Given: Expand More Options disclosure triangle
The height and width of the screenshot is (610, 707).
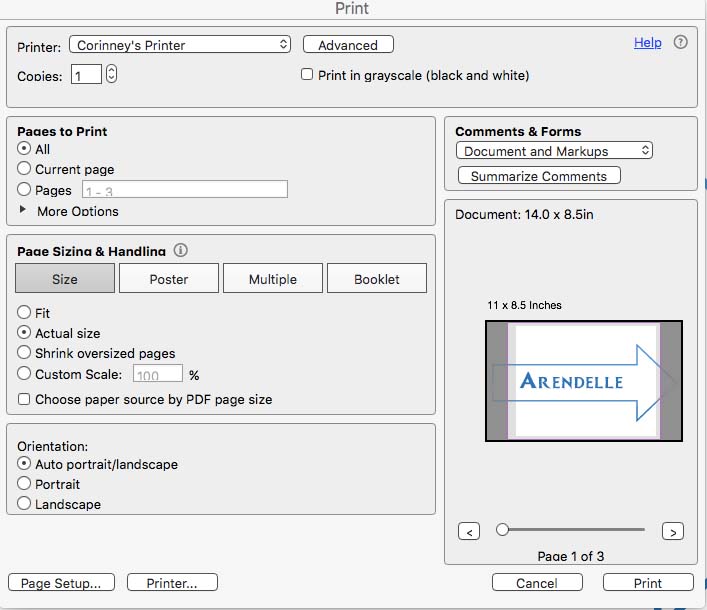Looking at the screenshot, I should point(24,211).
